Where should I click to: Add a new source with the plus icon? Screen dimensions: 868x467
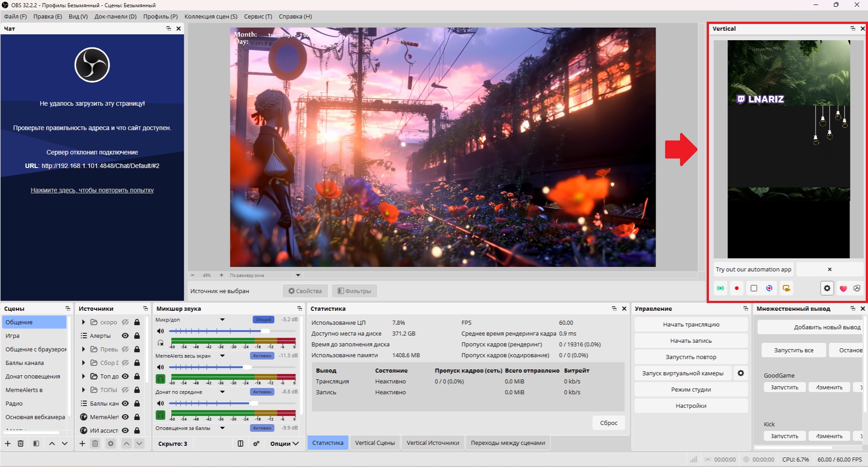pos(82,444)
